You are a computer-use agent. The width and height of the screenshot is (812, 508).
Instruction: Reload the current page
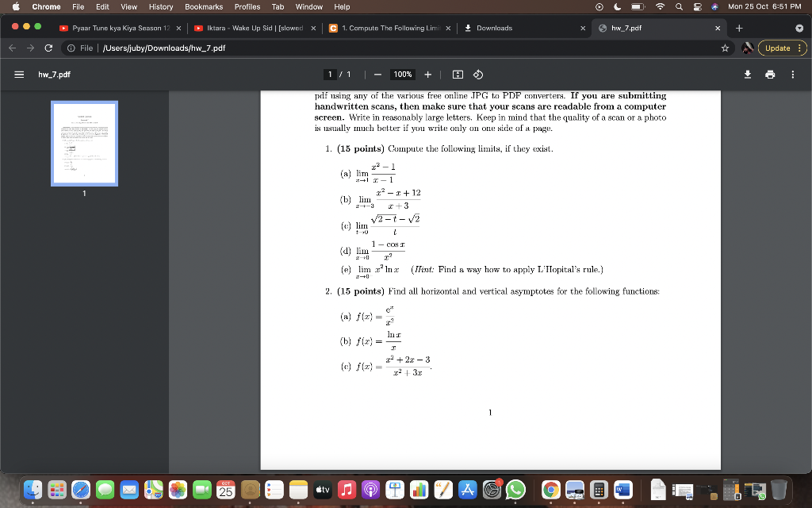point(48,48)
